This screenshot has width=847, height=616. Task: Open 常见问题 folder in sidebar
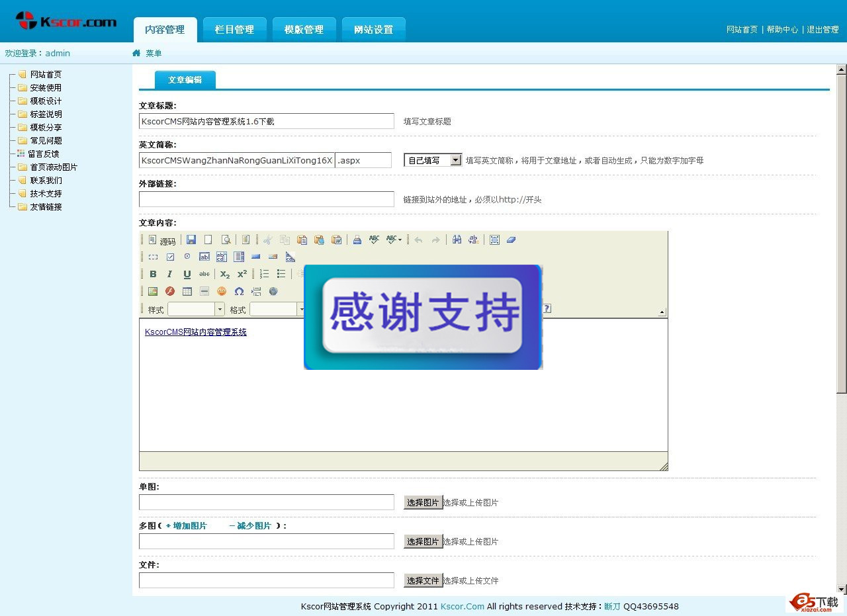click(x=46, y=140)
